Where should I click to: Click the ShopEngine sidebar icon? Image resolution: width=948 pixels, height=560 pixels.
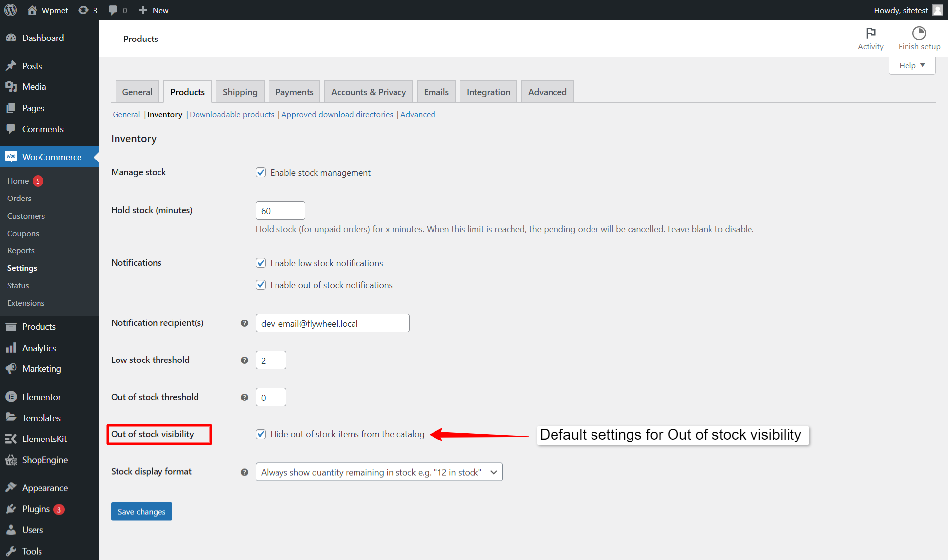click(11, 460)
